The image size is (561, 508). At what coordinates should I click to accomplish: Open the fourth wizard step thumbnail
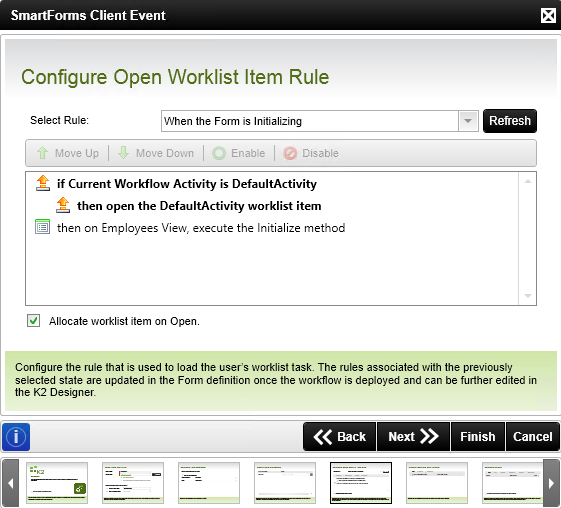click(x=285, y=483)
